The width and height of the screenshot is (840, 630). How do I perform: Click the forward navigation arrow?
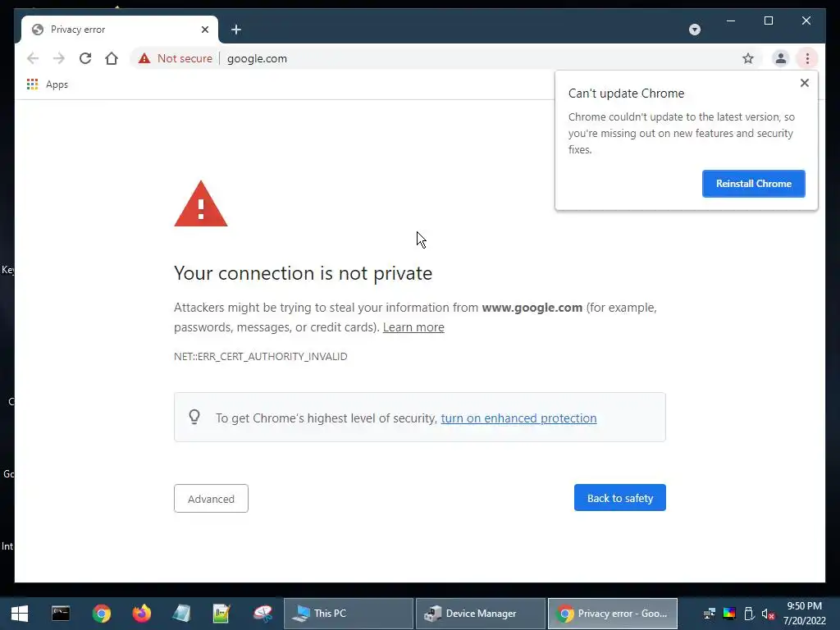click(59, 58)
